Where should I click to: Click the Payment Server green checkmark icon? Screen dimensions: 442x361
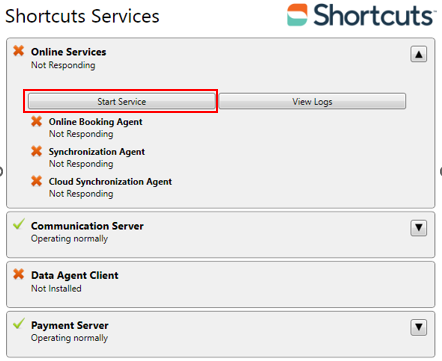(19, 323)
